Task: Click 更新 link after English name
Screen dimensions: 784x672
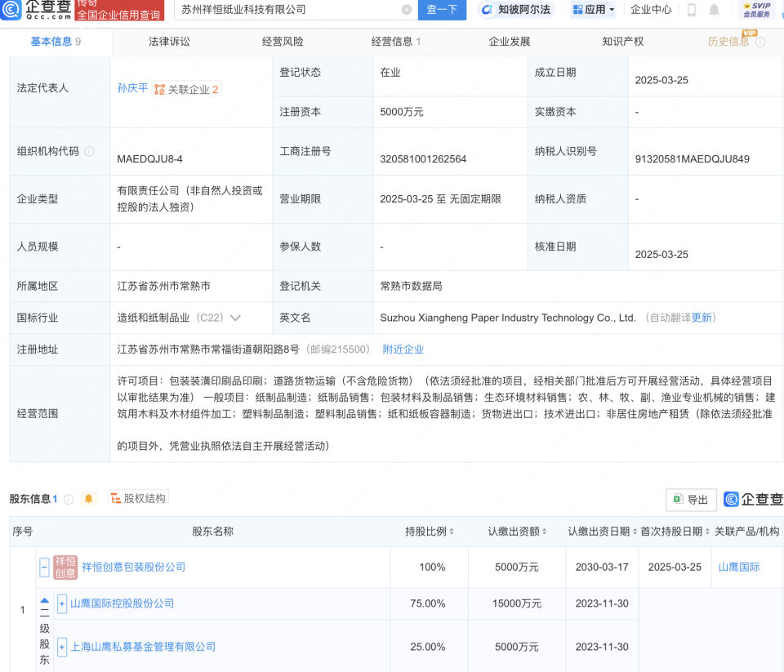Action: click(x=701, y=318)
